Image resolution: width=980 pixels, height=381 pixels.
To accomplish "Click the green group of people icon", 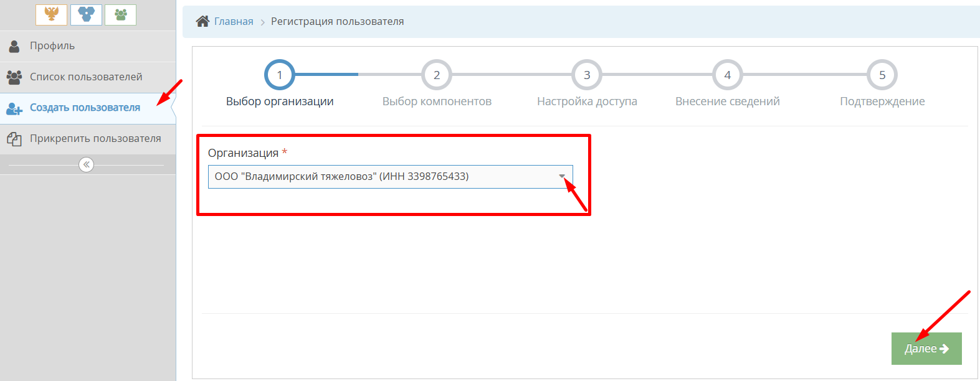I will tap(120, 14).
